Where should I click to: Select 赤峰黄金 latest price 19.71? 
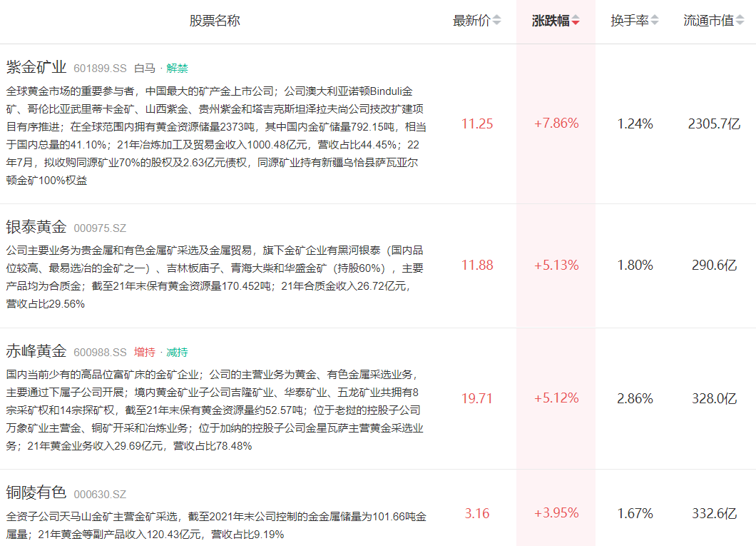[477, 398]
